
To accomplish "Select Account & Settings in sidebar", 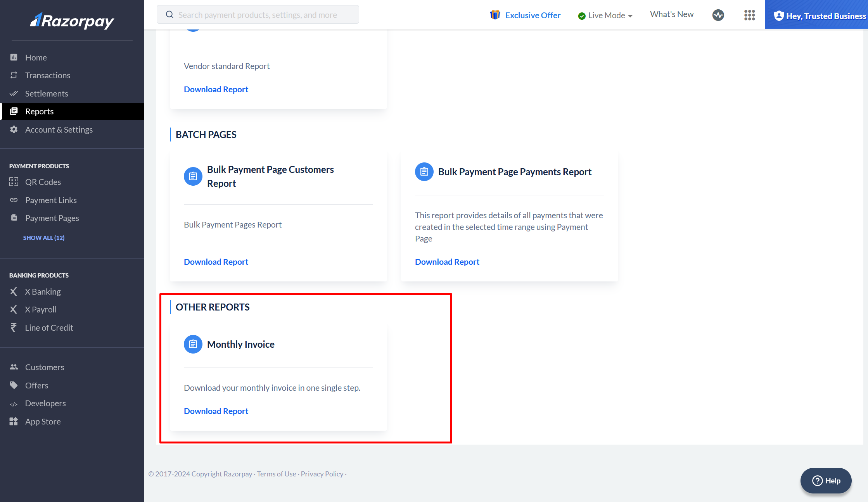I will (x=59, y=129).
